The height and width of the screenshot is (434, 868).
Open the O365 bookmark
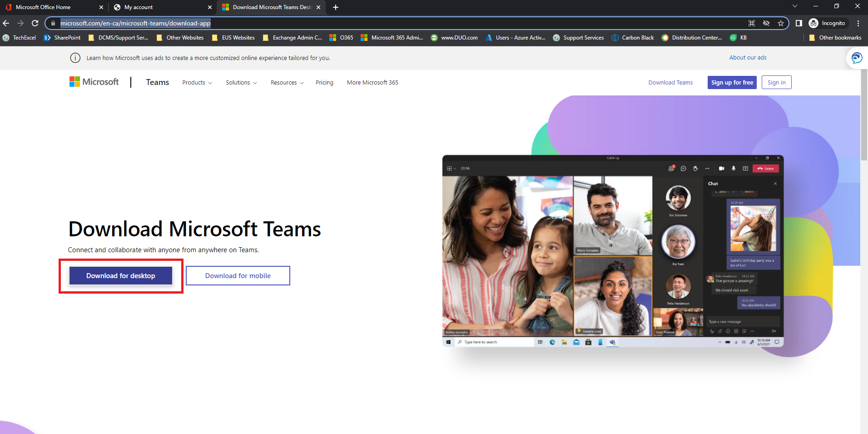tap(341, 38)
